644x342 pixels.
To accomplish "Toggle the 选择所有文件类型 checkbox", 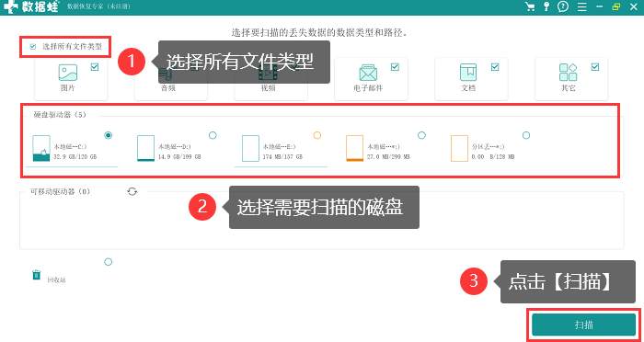I will click(33, 47).
